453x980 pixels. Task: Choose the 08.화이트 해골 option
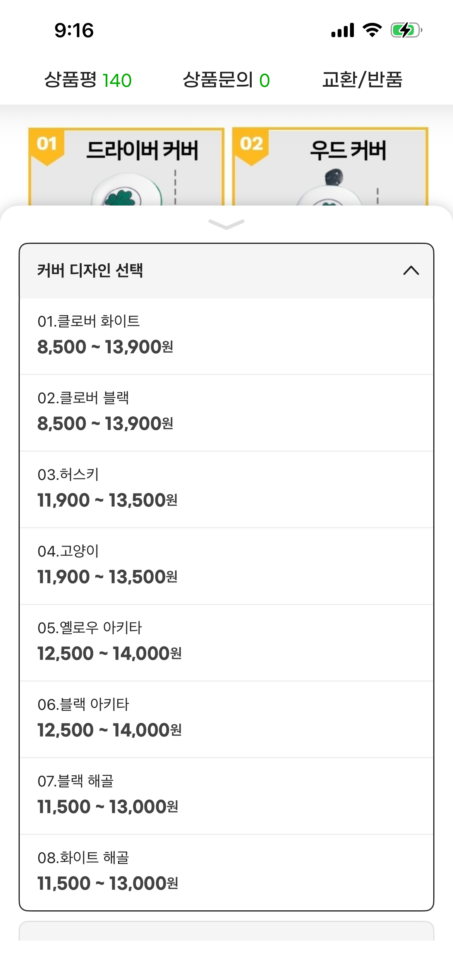226,872
